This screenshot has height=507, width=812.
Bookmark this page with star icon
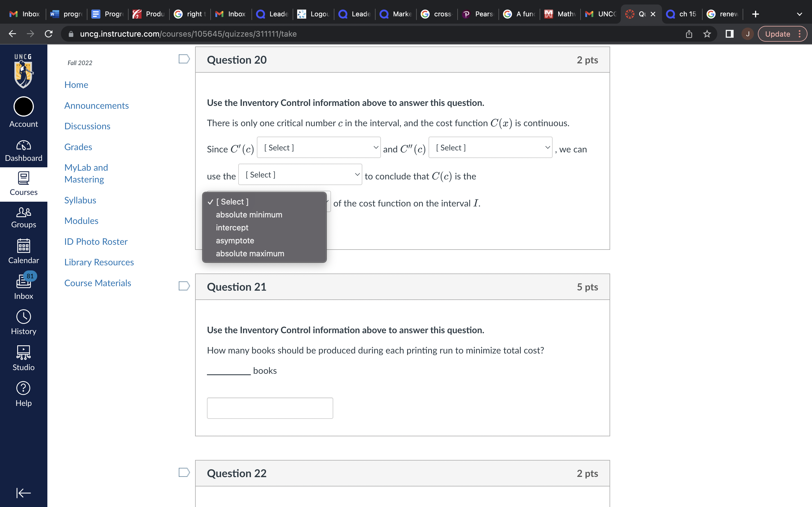(707, 34)
